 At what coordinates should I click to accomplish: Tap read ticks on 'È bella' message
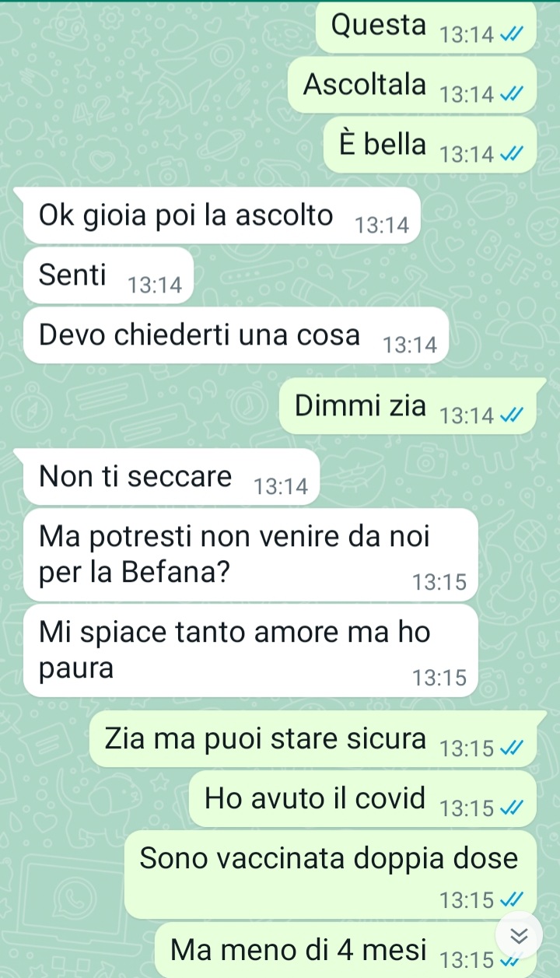click(511, 155)
